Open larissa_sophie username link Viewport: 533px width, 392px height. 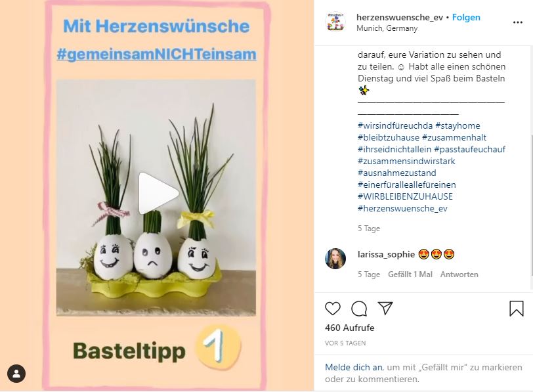click(386, 254)
